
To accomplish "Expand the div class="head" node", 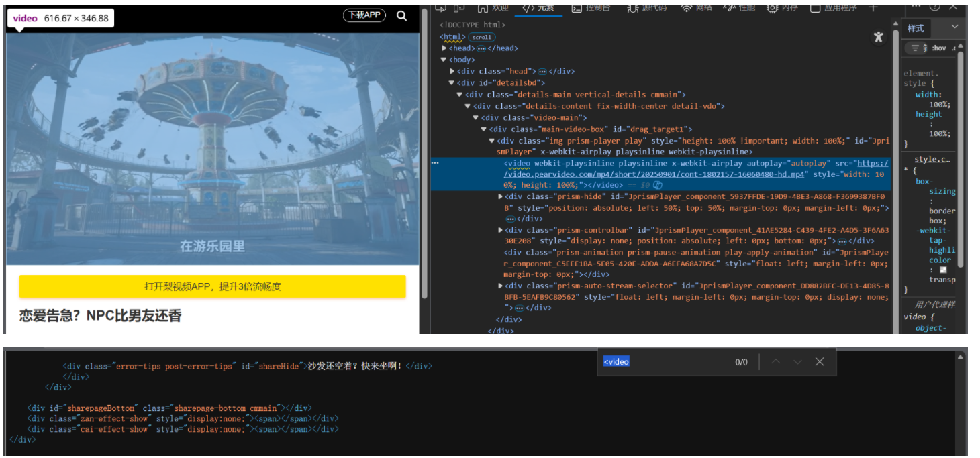I will 452,71.
